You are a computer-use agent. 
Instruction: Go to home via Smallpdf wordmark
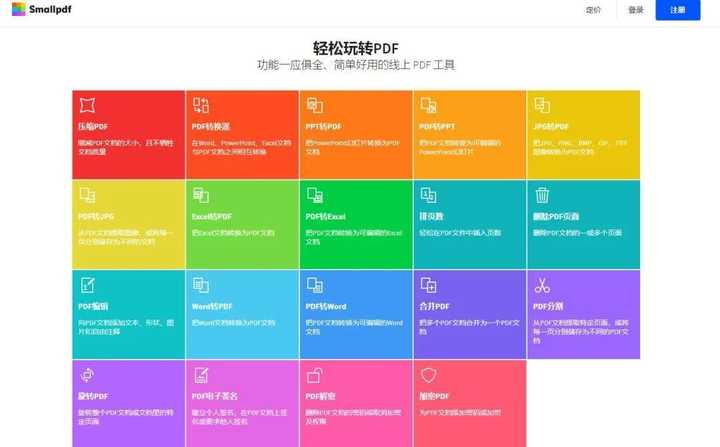(50, 9)
